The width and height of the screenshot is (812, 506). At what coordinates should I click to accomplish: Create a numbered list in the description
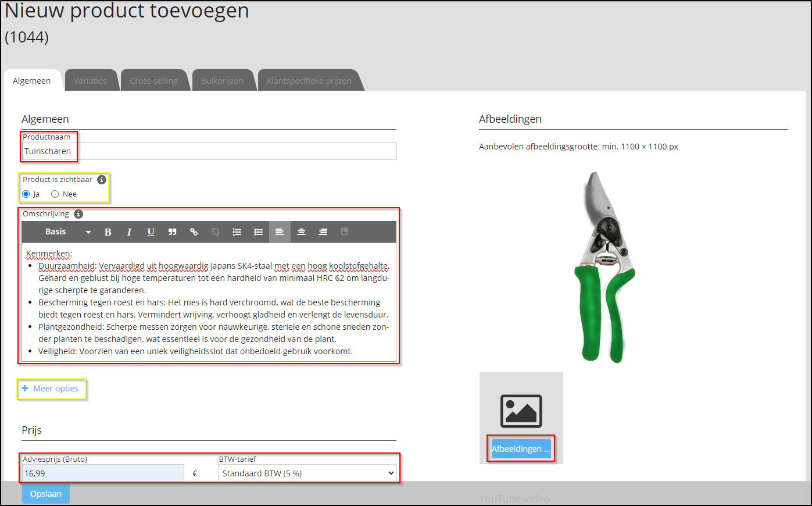click(237, 231)
